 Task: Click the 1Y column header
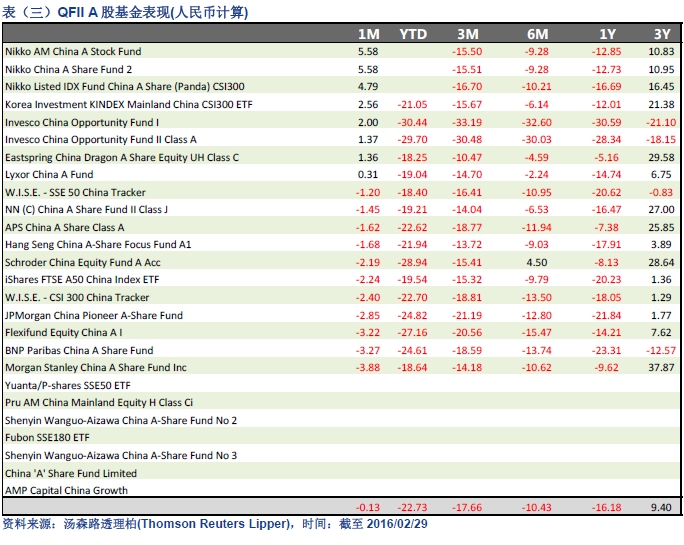(x=607, y=34)
